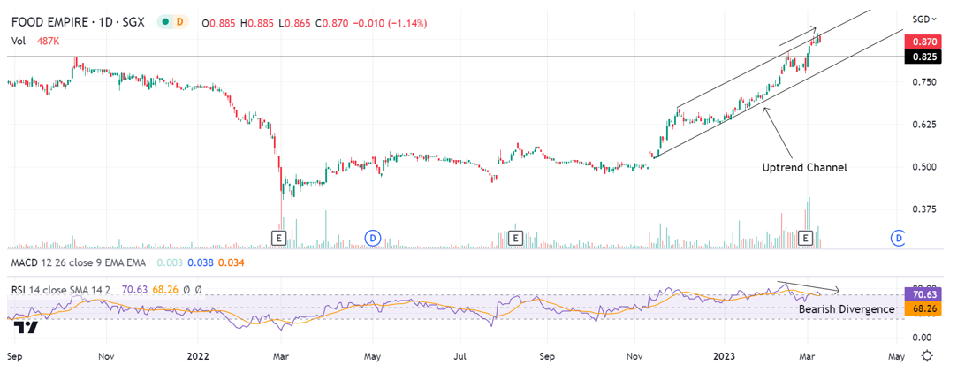Click the 2022 label on time axis
Screen dimensions: 980x388
[x=197, y=356]
